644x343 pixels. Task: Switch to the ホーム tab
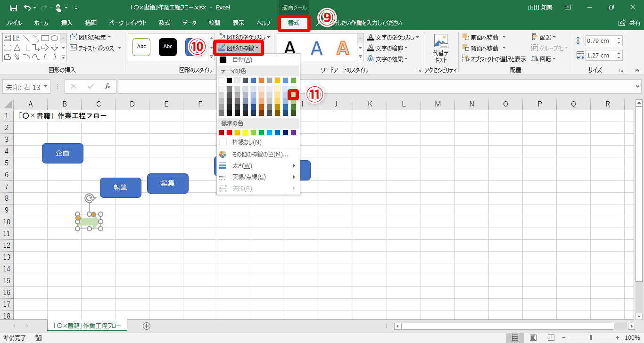[x=41, y=23]
